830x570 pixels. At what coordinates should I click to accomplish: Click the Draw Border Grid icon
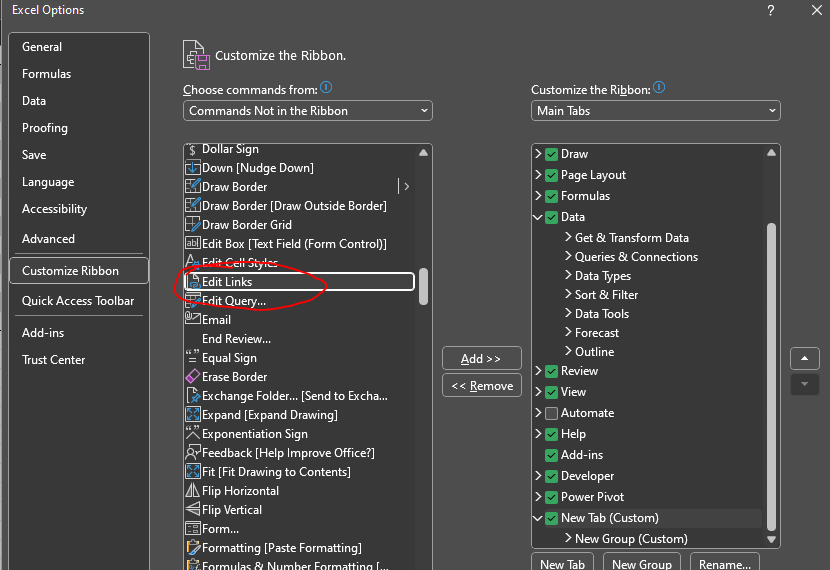[193, 224]
